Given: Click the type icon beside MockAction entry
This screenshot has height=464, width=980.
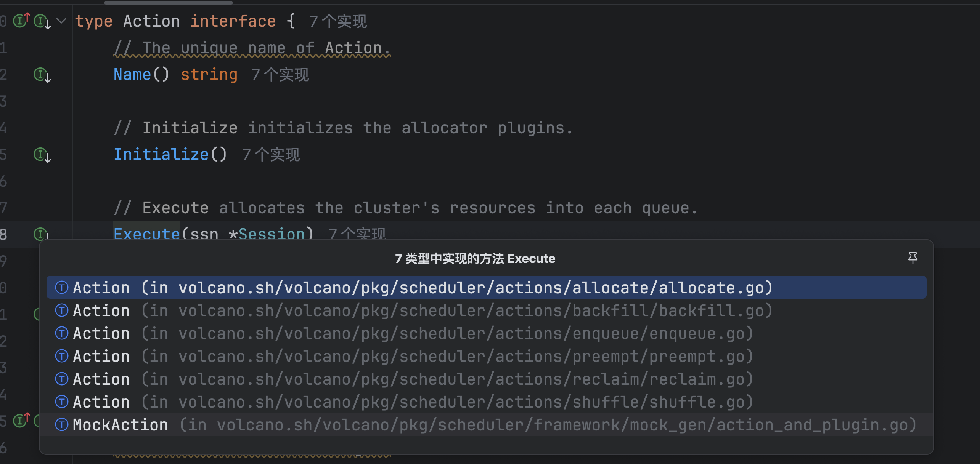Looking at the screenshot, I should pos(62,424).
